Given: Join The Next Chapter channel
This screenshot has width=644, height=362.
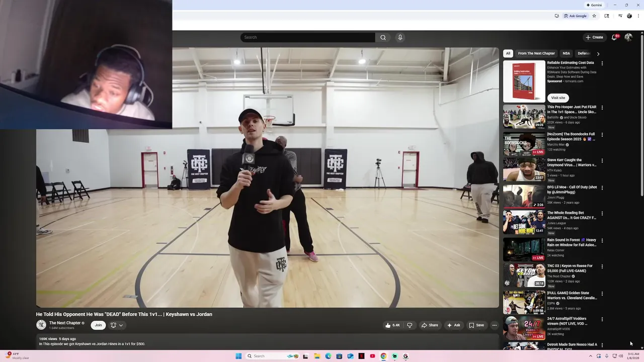Looking at the screenshot, I should [x=98, y=325].
